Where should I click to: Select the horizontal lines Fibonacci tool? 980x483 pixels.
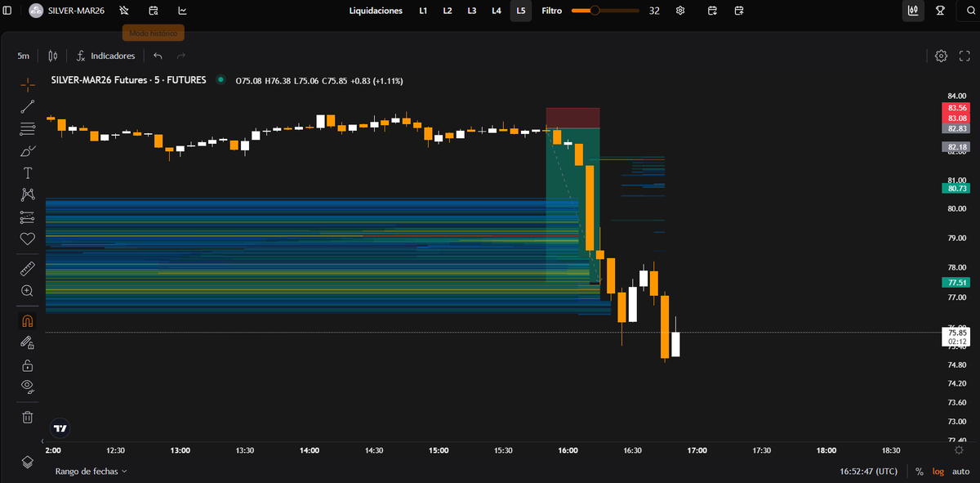coord(28,128)
